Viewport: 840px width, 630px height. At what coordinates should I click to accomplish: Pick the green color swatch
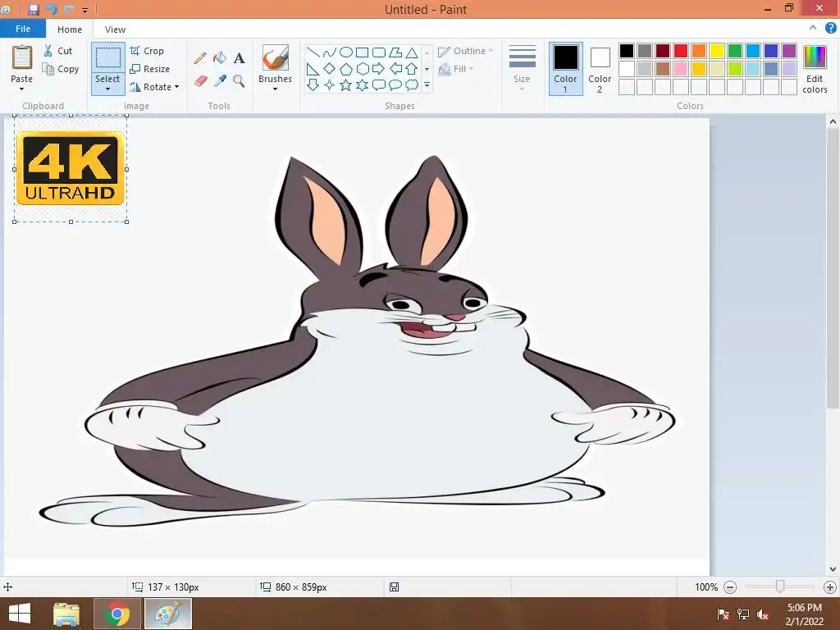[x=735, y=51]
